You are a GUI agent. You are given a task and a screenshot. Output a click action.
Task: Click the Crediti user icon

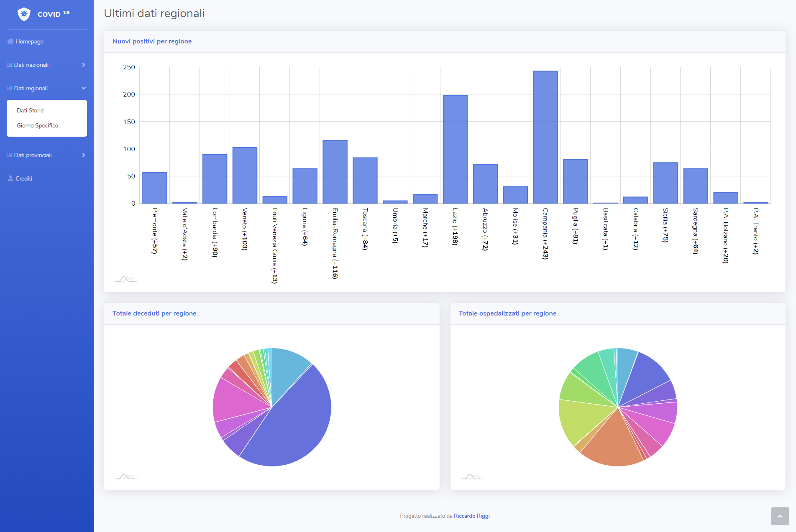pyautogui.click(x=10, y=178)
